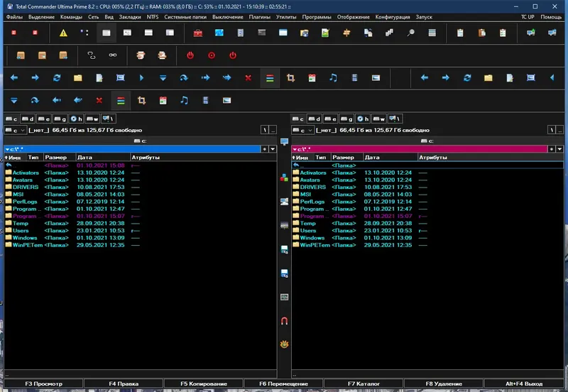
Task: Click the first red power icon
Action: (x=190, y=55)
